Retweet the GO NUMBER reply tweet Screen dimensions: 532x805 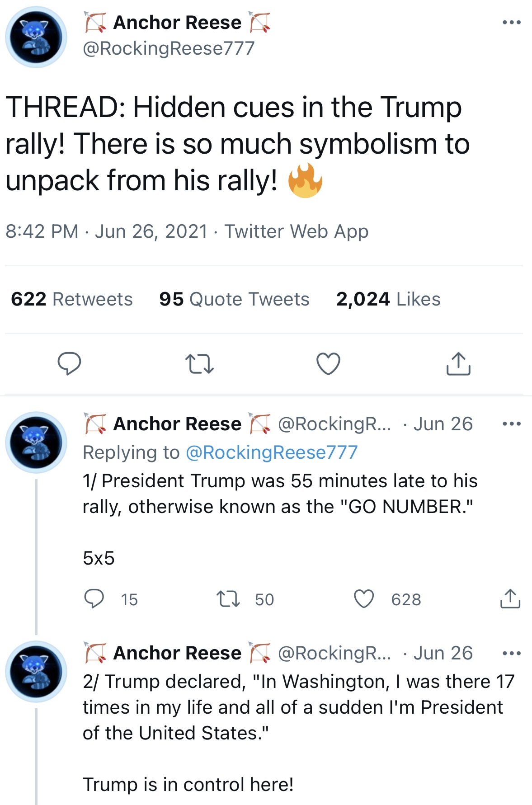228,599
